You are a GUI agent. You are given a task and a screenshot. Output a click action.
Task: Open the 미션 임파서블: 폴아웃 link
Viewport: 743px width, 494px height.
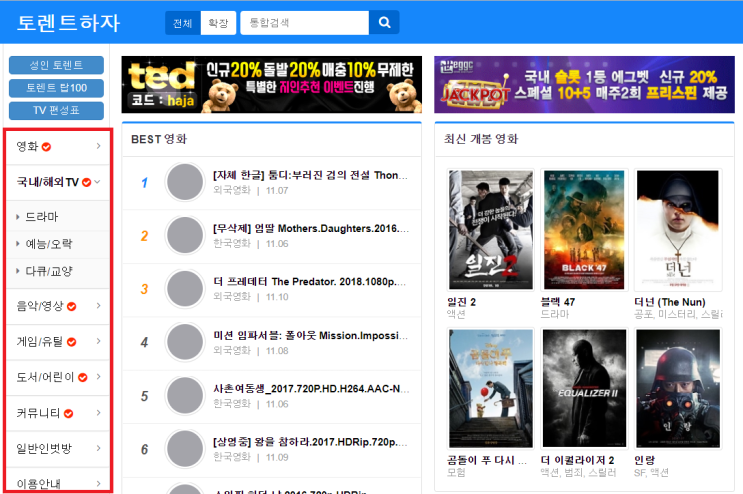[x=310, y=335]
